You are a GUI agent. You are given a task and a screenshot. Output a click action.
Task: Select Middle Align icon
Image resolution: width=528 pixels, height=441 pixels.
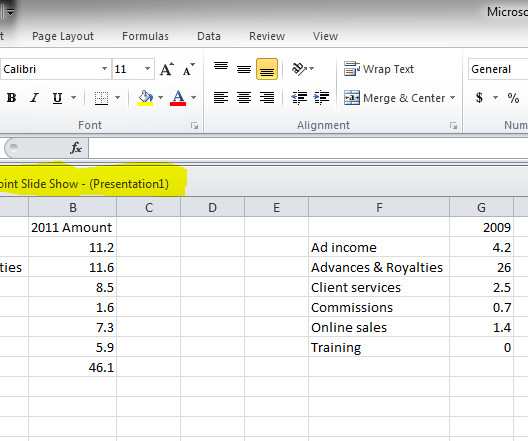[244, 69]
